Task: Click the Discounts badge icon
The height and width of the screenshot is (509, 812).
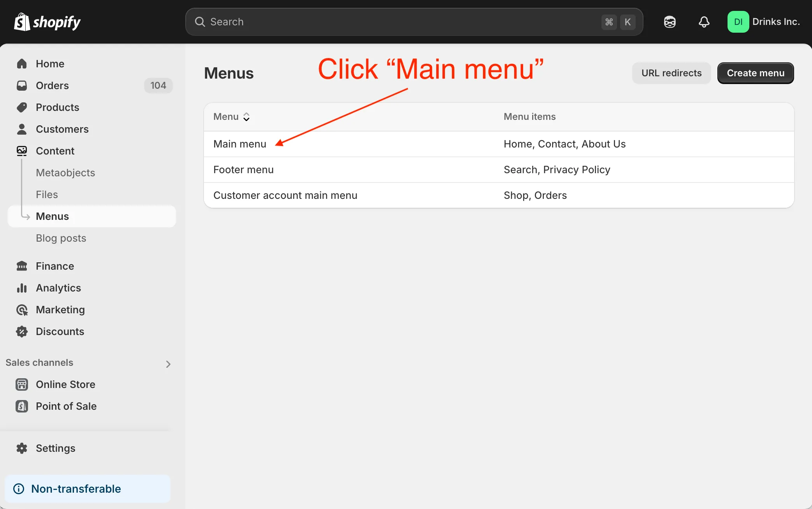Action: (x=22, y=331)
